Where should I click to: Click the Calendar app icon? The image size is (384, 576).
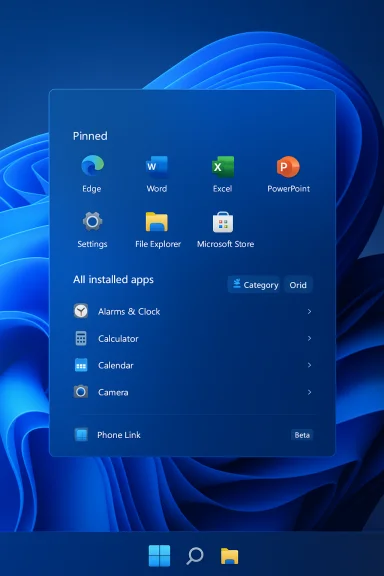click(x=81, y=365)
